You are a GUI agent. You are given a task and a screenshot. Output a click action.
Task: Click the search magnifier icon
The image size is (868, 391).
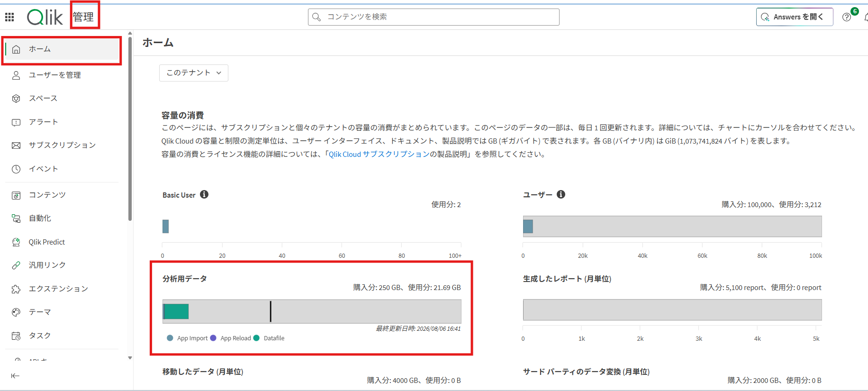tap(316, 17)
